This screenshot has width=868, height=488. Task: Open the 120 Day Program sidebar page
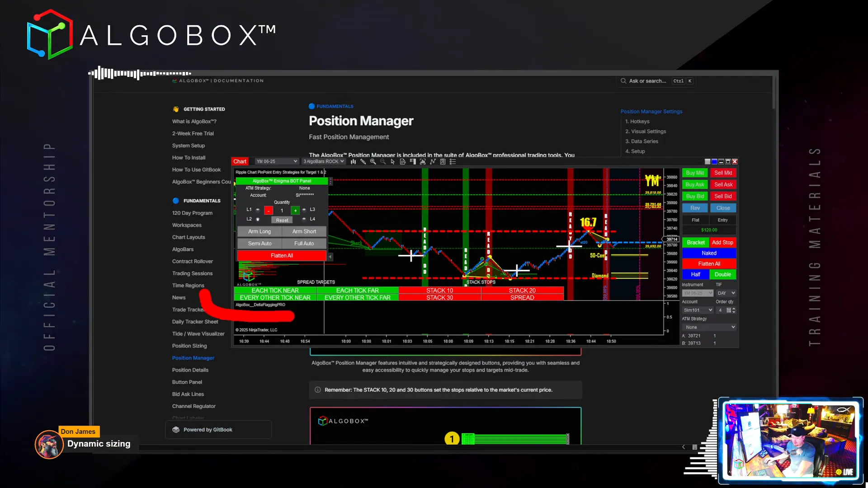192,213
